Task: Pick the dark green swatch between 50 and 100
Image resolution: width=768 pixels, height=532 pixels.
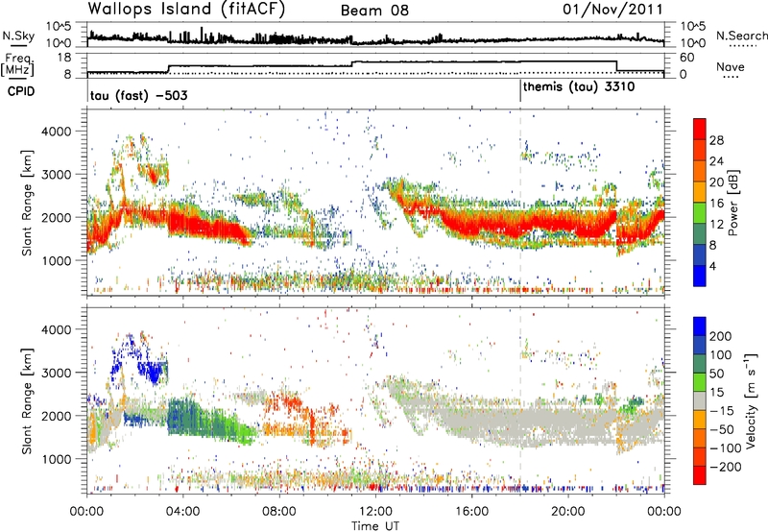Action: tap(700, 364)
